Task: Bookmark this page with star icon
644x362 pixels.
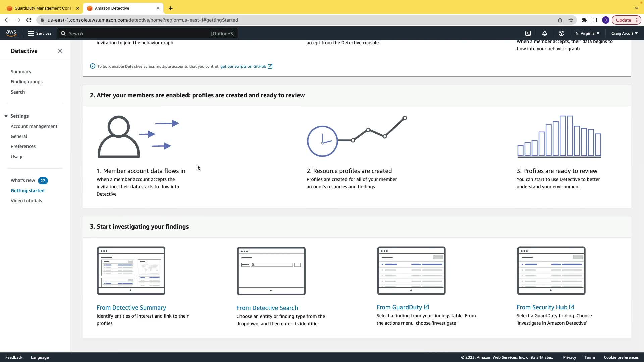Action: (571, 20)
